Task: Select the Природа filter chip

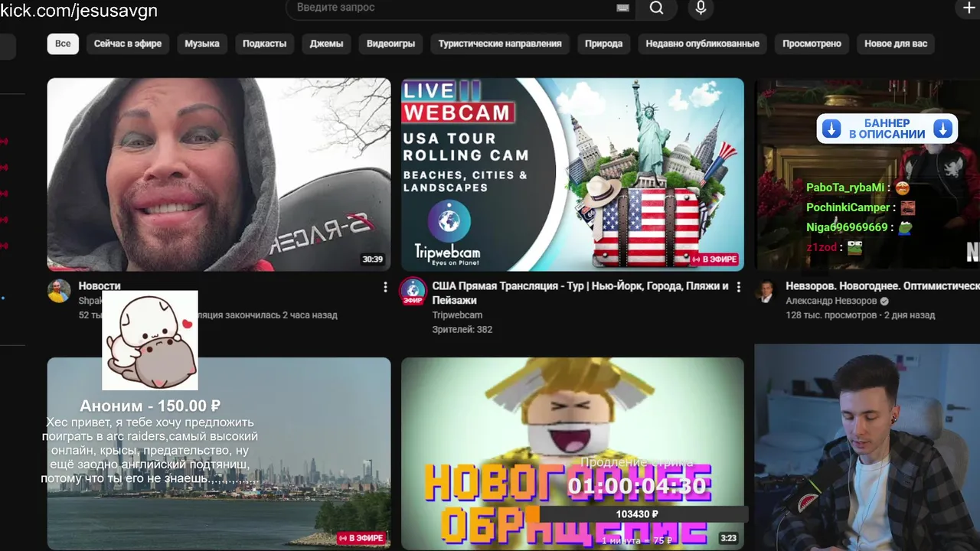Action: click(x=603, y=44)
